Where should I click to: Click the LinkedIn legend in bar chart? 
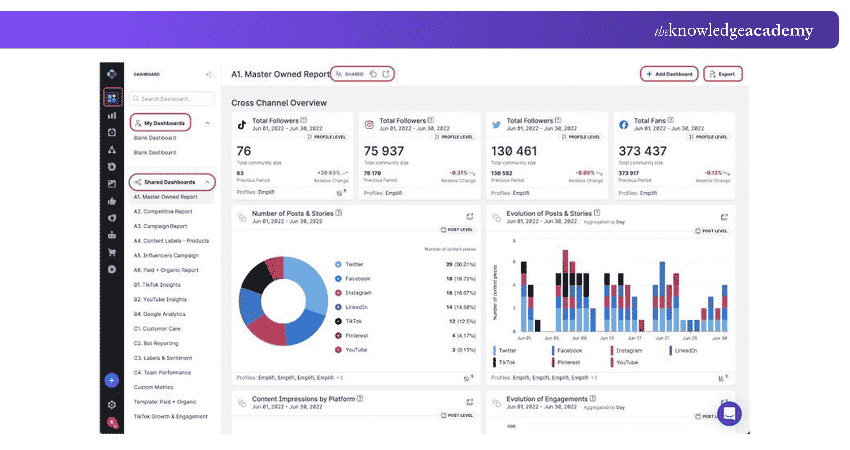click(x=683, y=351)
